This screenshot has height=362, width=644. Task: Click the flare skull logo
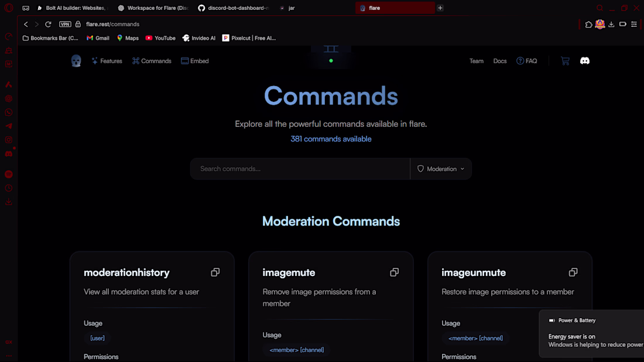[x=76, y=61]
